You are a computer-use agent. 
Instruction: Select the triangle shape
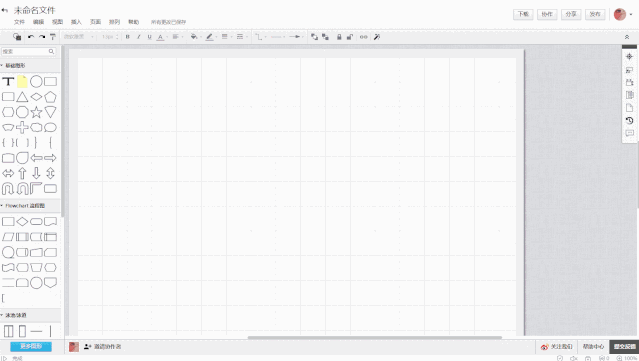tap(22, 97)
